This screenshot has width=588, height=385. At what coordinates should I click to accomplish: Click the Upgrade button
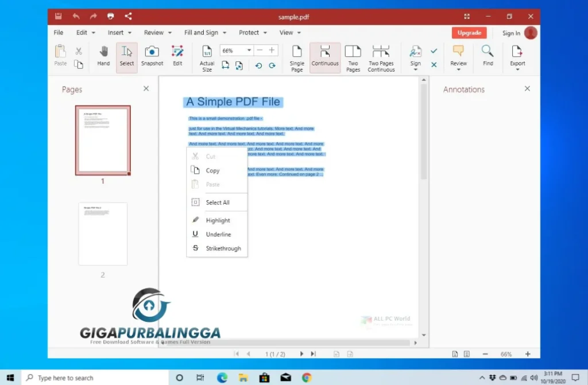[x=469, y=33]
